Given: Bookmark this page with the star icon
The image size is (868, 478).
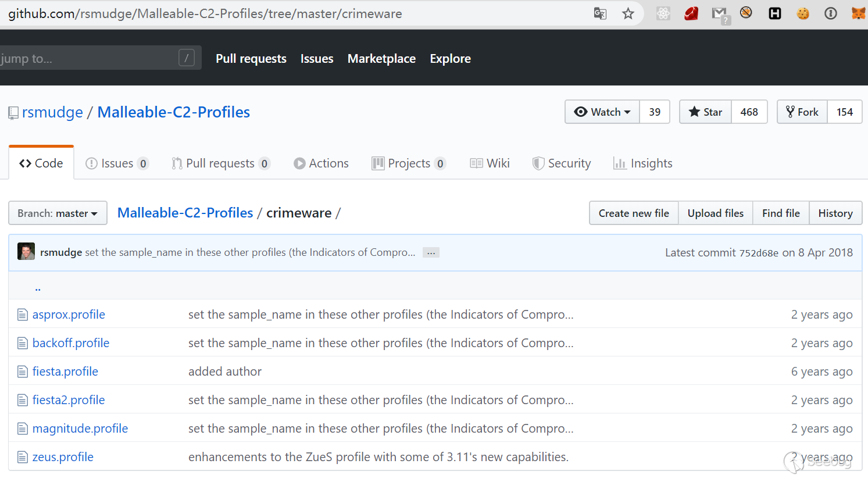Looking at the screenshot, I should 628,13.
